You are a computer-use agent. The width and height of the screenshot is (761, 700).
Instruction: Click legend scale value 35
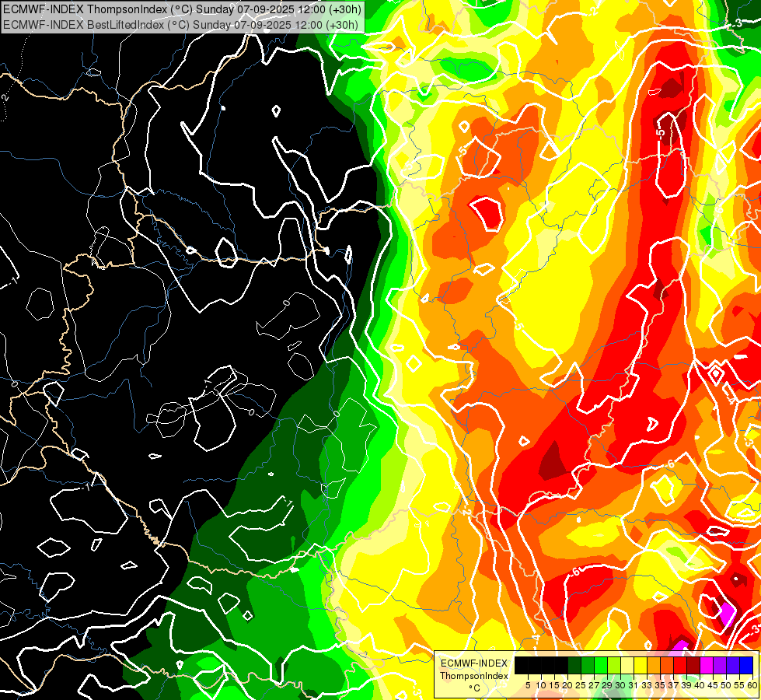click(660, 685)
